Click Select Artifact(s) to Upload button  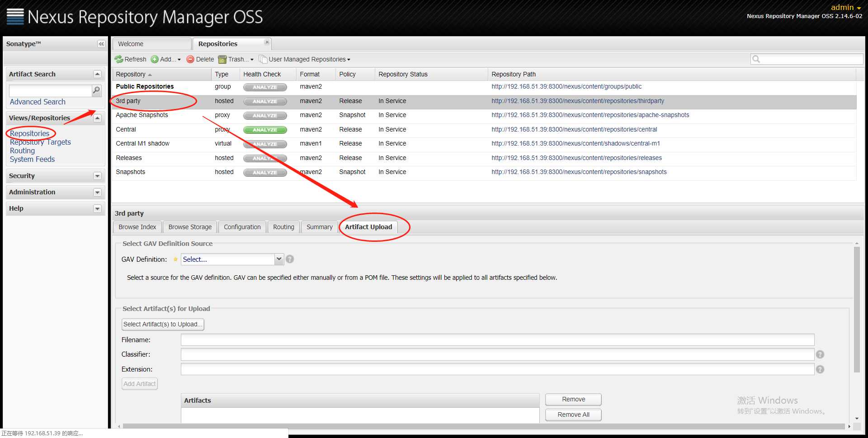(x=163, y=324)
